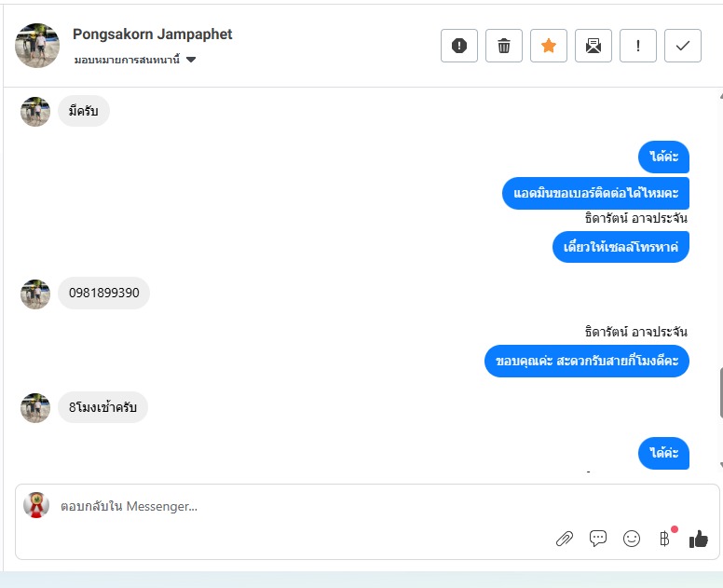This screenshot has height=588, width=723.
Task: Delete the conversation using the trash icon
Action: tap(503, 46)
